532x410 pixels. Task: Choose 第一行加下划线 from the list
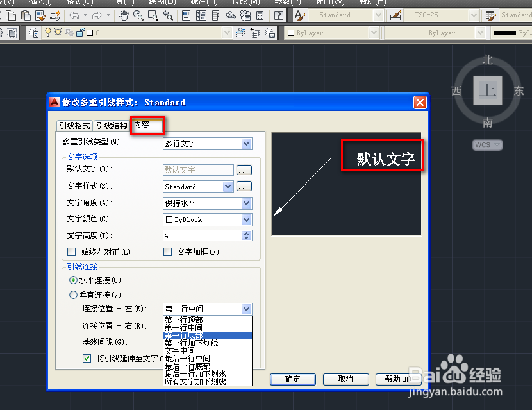[x=208, y=343]
